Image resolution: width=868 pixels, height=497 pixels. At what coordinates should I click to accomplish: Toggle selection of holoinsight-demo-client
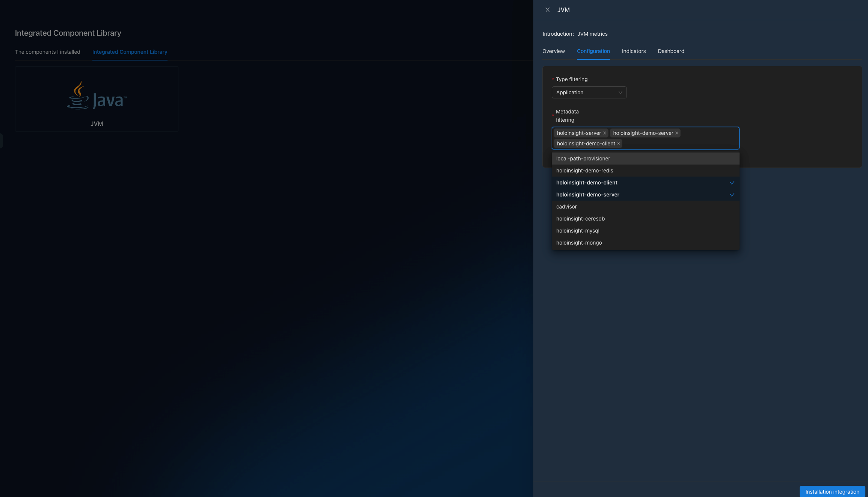[x=587, y=182]
